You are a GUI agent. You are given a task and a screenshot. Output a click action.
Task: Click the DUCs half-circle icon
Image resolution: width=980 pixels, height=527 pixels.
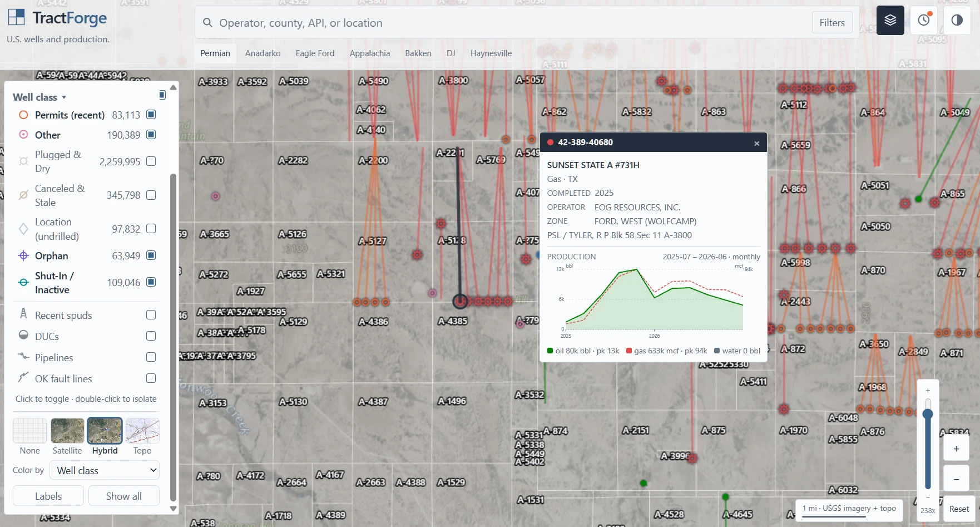23,335
